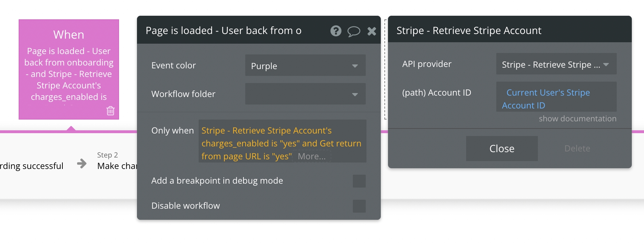Click the Delete button in Stripe dialog
This screenshot has height=252, width=644.
pos(577,149)
